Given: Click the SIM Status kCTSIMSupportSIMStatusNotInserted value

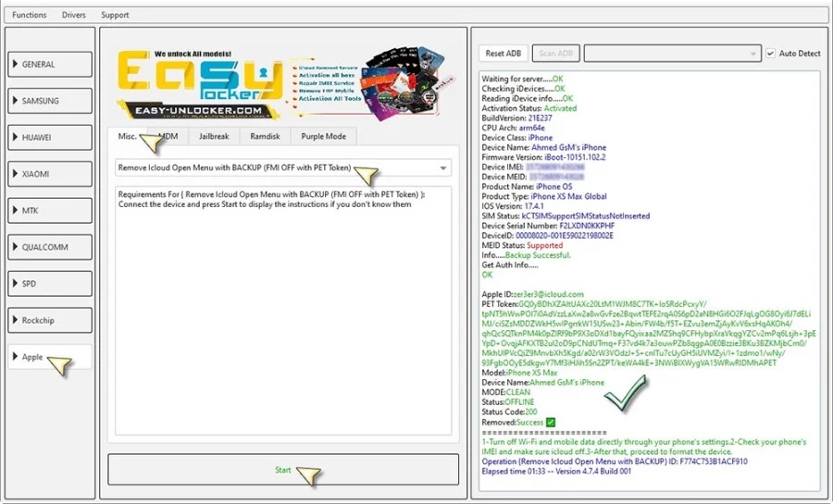Looking at the screenshot, I should (x=586, y=215).
